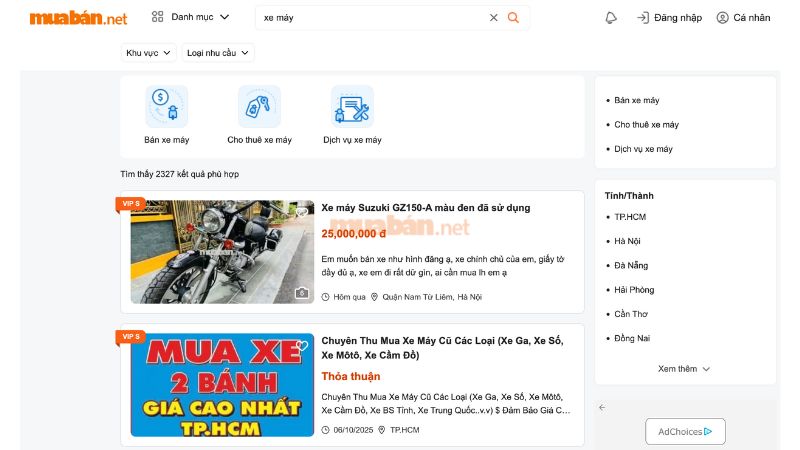Expand Xem thêm in Tỉnh/Thành list
This screenshot has width=800, height=450.
684,368
